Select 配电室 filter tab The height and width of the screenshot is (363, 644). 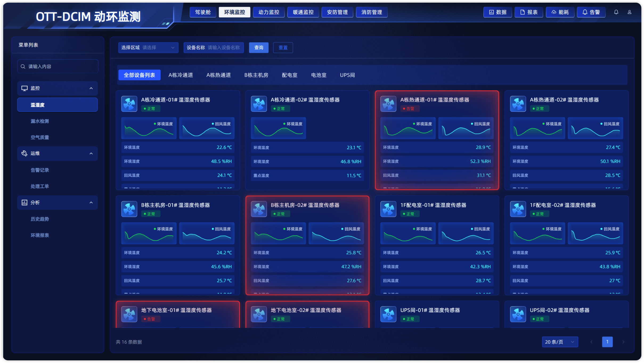[x=290, y=75]
